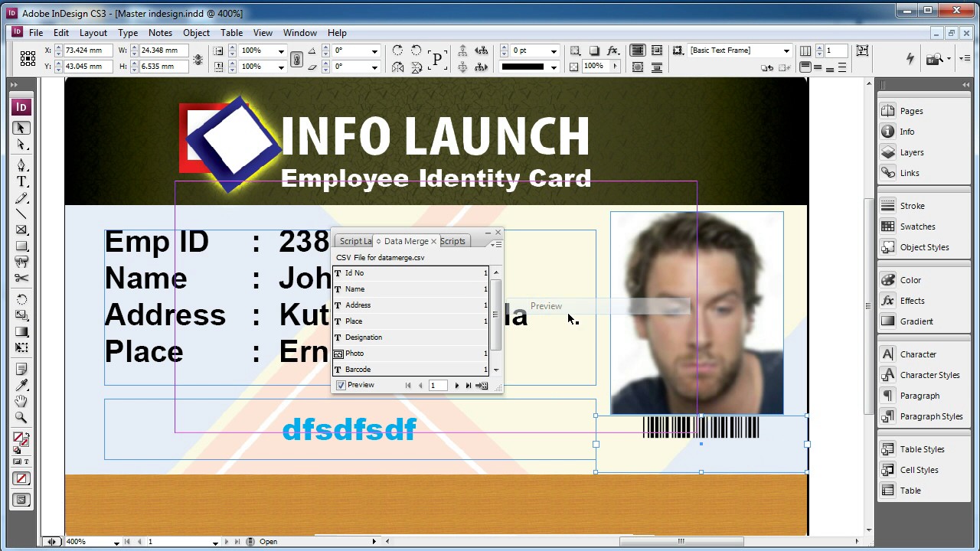
Task: Select the Rectangle Frame tool
Action: pos(21,230)
